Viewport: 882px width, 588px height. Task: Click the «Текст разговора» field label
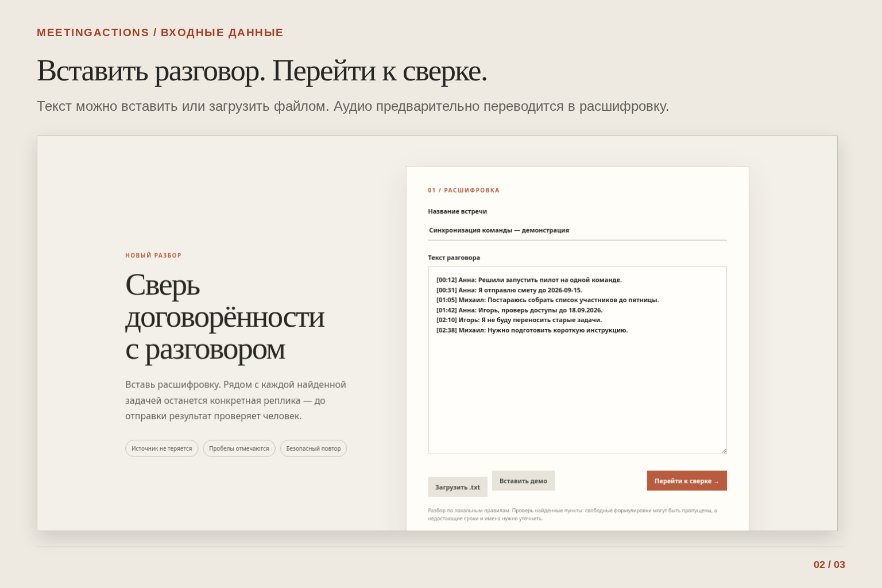pyautogui.click(x=454, y=258)
